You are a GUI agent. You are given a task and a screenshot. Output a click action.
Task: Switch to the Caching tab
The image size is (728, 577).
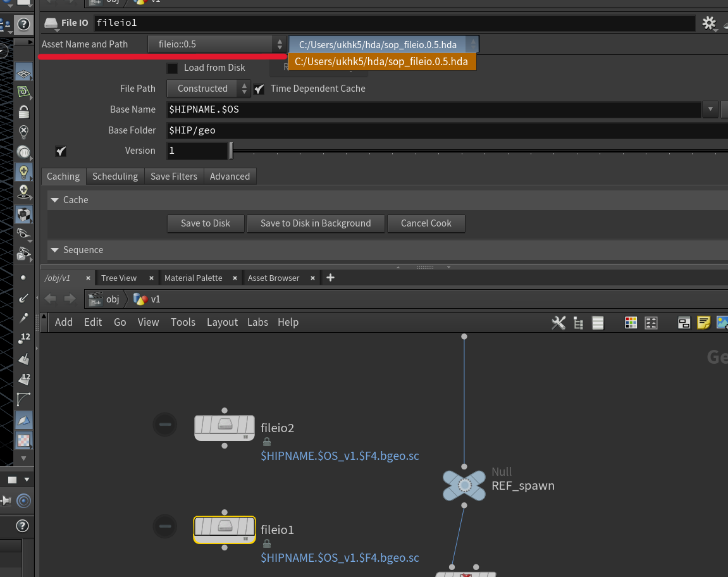[x=63, y=177]
